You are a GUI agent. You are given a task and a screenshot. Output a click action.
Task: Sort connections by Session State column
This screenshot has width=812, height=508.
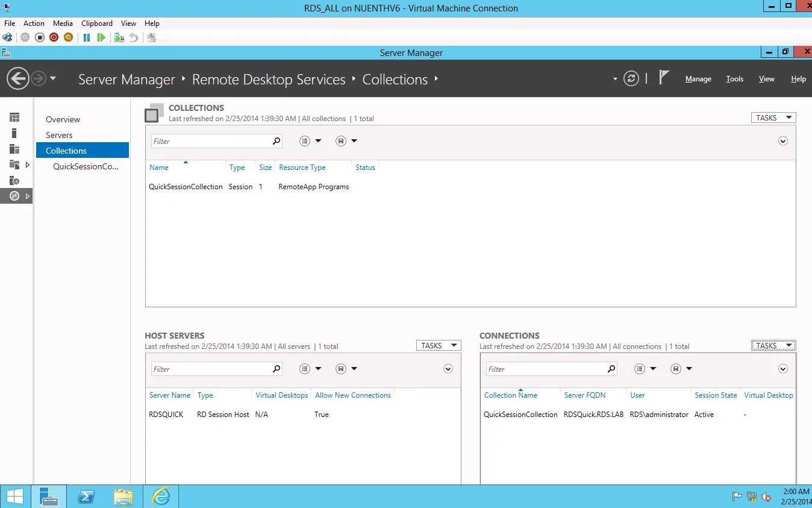click(716, 395)
